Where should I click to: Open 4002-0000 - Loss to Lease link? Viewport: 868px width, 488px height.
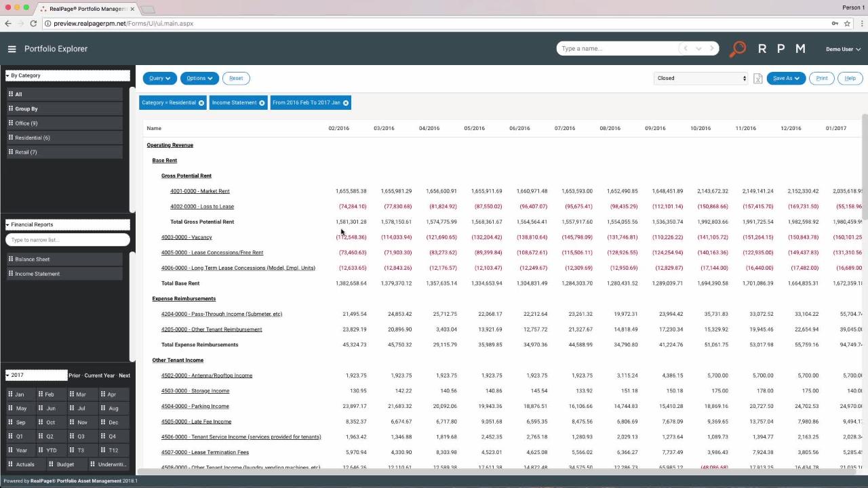coord(202,207)
